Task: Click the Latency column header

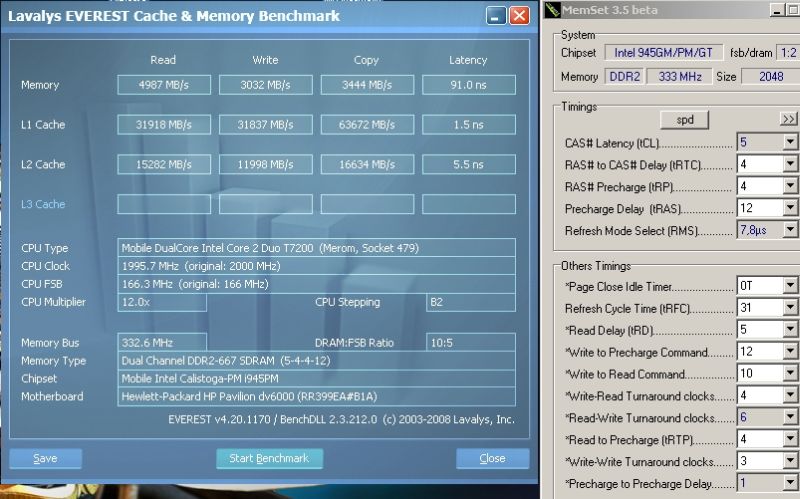Action: coord(468,60)
